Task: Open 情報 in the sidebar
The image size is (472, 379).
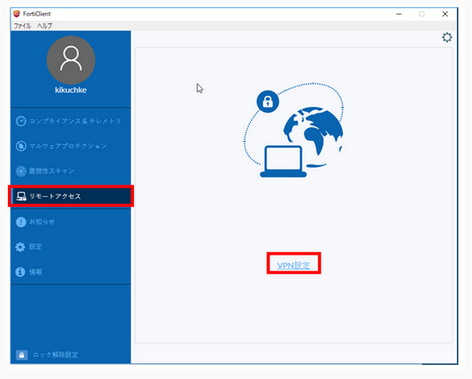Action: click(71, 272)
